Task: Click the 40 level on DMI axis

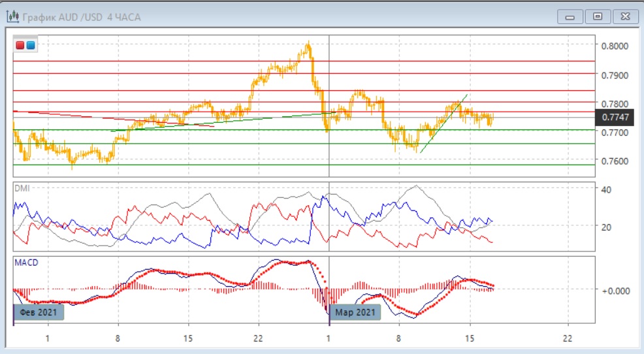Action: click(x=607, y=189)
